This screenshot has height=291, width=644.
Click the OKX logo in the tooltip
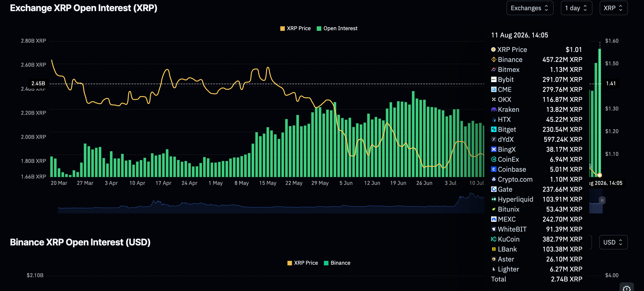tap(493, 99)
